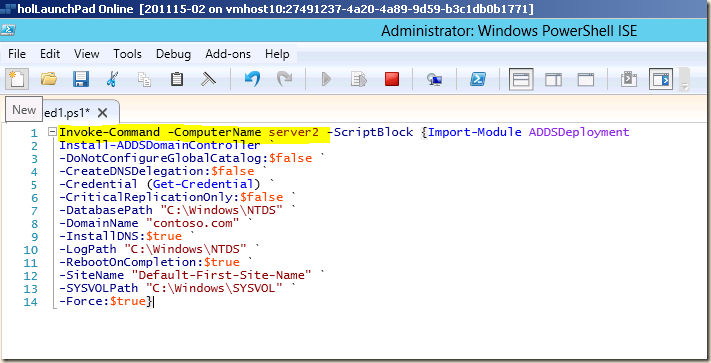711x363 pixels.
Task: Stop operation with the red square
Action: (x=392, y=80)
